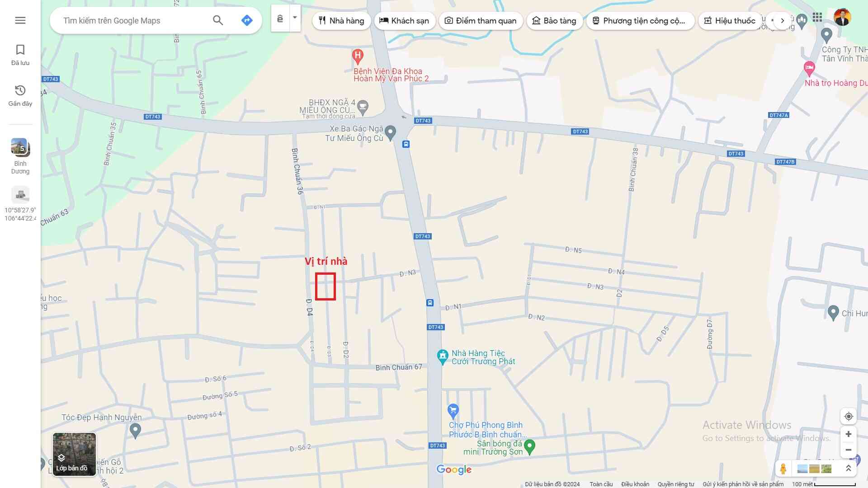Zoom in with the plus button

click(849, 434)
